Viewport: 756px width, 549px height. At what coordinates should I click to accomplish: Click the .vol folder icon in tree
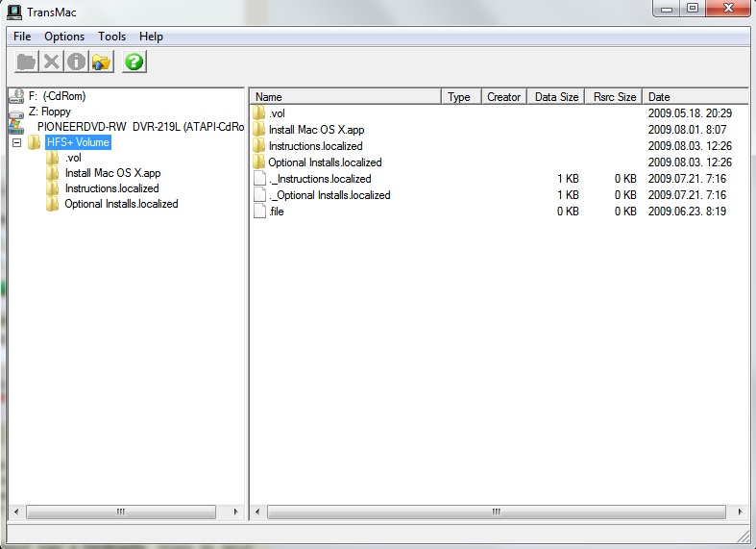(53, 158)
